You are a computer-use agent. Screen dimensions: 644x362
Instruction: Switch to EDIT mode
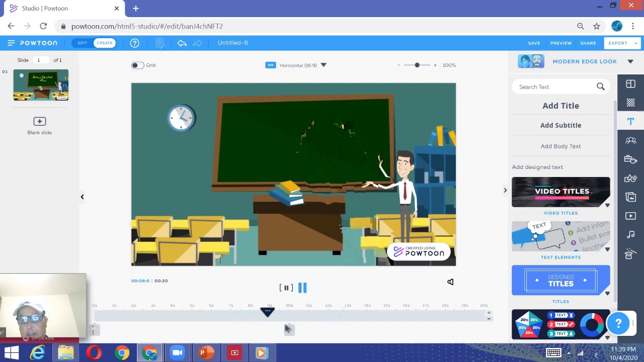coord(82,43)
